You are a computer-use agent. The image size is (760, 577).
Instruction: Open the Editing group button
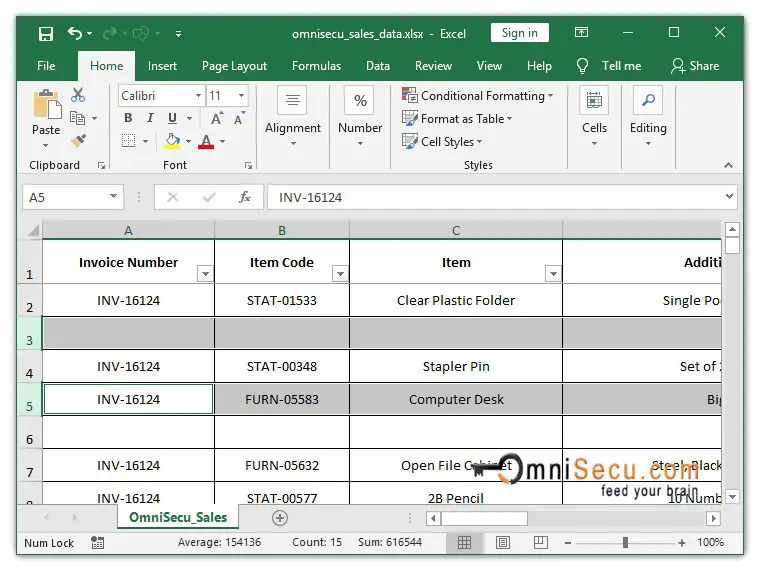tap(648, 116)
